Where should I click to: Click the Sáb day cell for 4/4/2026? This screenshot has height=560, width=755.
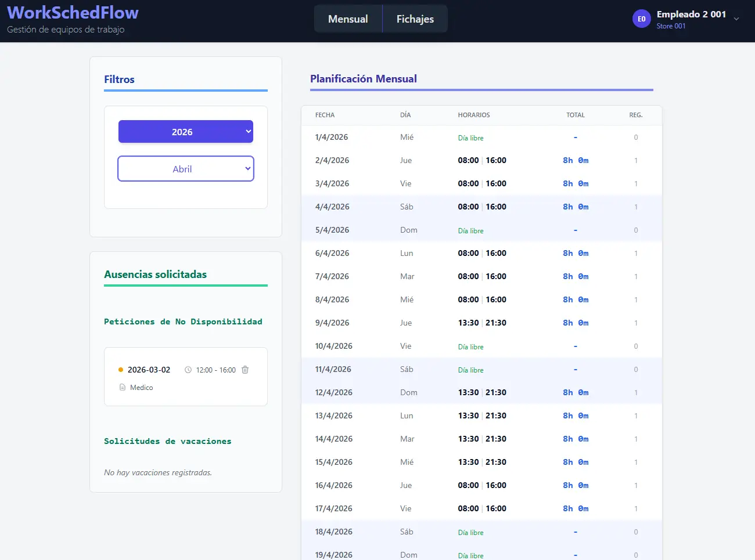(407, 207)
